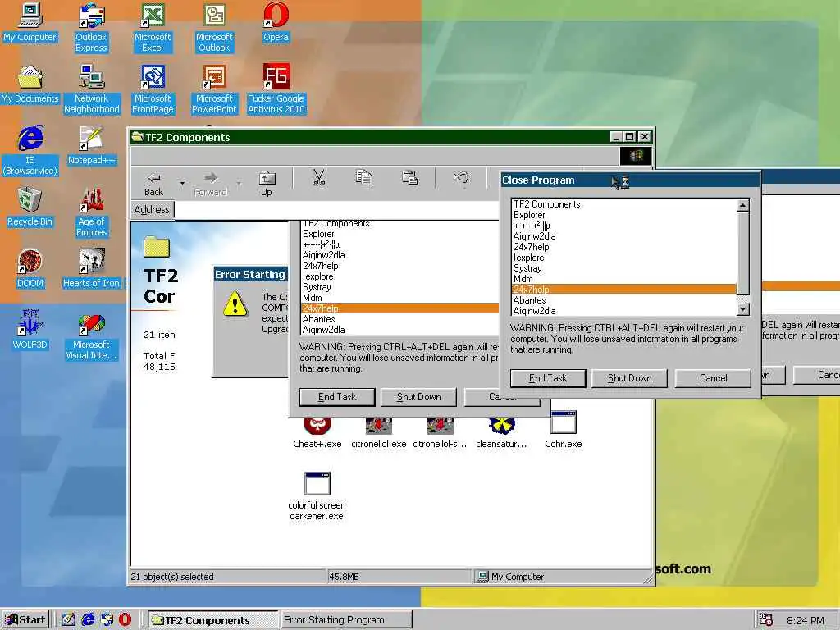The height and width of the screenshot is (630, 840).
Task: Select Abantes in the middle Close Program list
Action: (399, 319)
